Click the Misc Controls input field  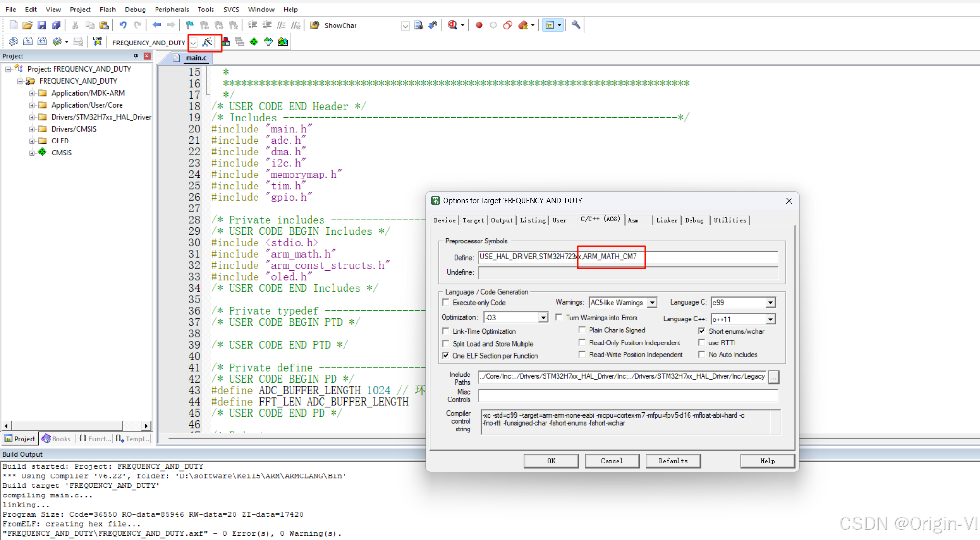pos(627,396)
